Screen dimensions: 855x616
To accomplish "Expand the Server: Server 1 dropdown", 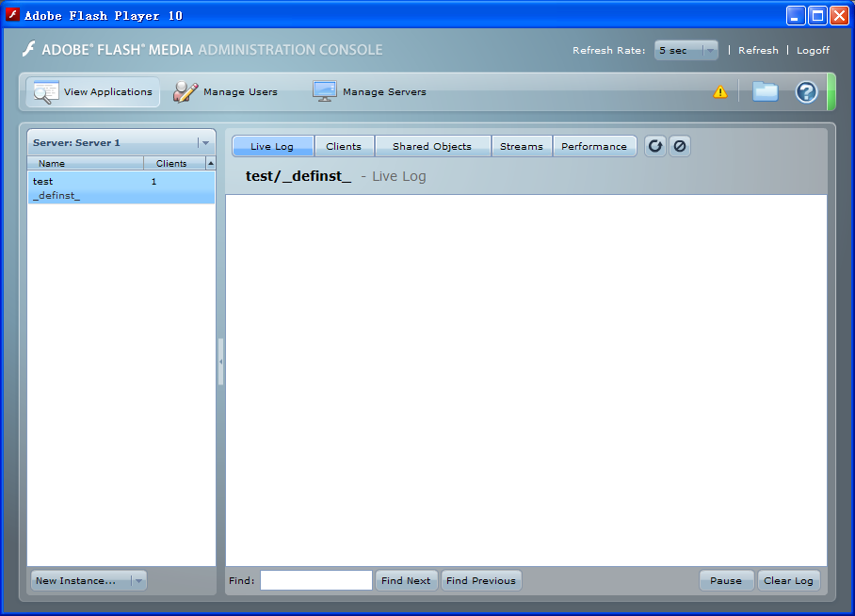I will coord(205,143).
